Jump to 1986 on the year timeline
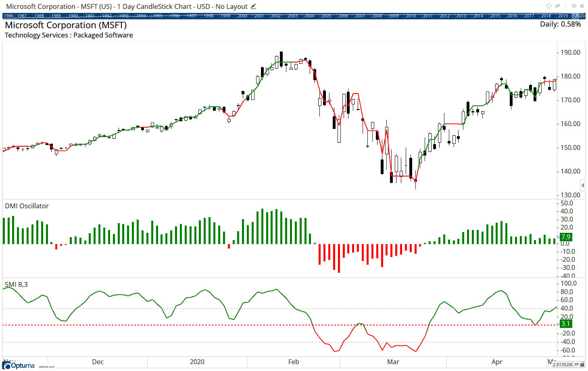Screen dimensions: 588x371 [8, 16]
